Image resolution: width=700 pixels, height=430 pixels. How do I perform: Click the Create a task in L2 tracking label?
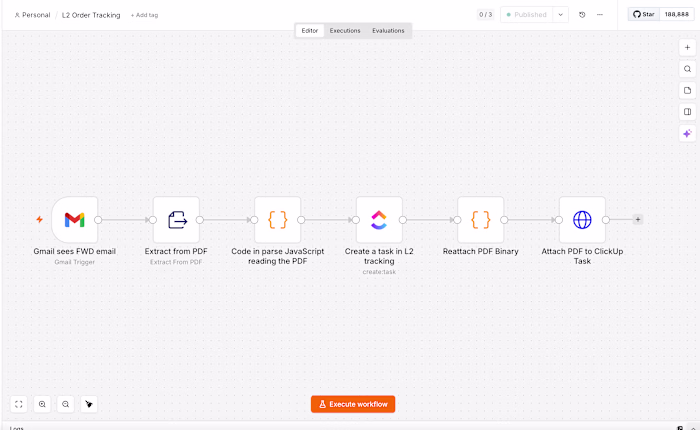point(379,256)
